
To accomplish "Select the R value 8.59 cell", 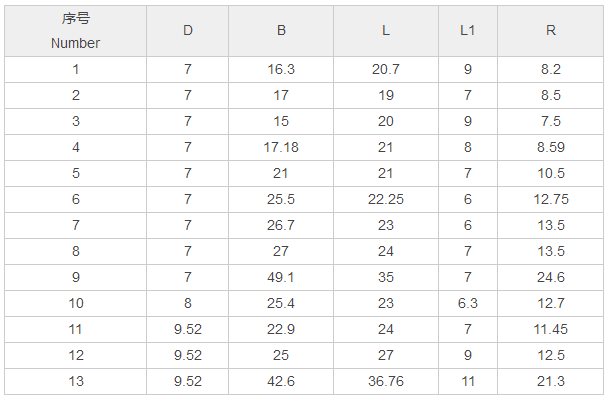I will (551, 147).
